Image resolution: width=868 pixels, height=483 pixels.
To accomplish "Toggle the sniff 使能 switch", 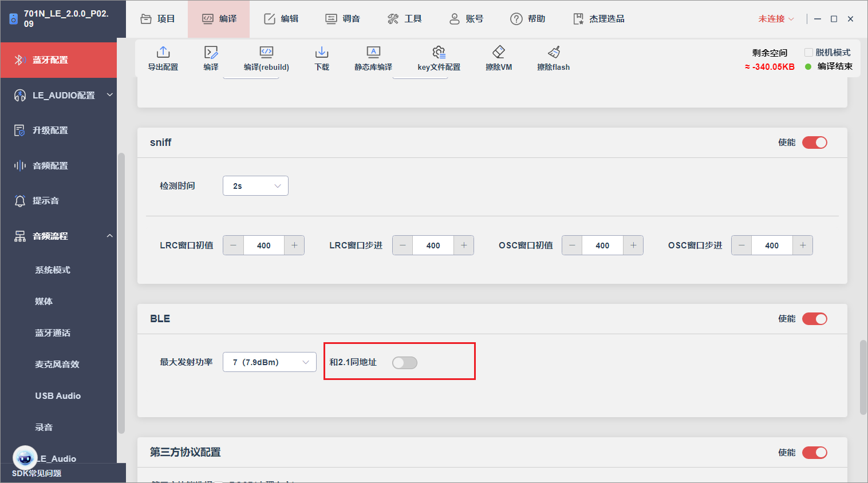I will (815, 142).
